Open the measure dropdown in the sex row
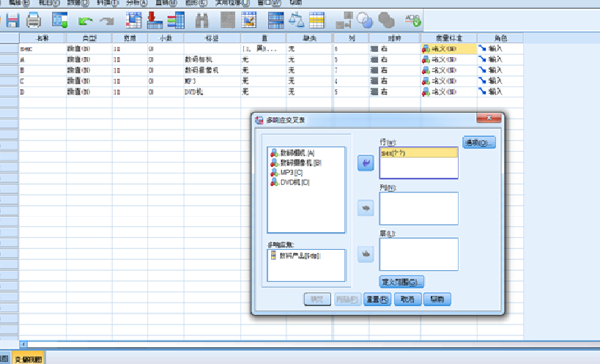Screen dimensions: 600x364 [449, 49]
